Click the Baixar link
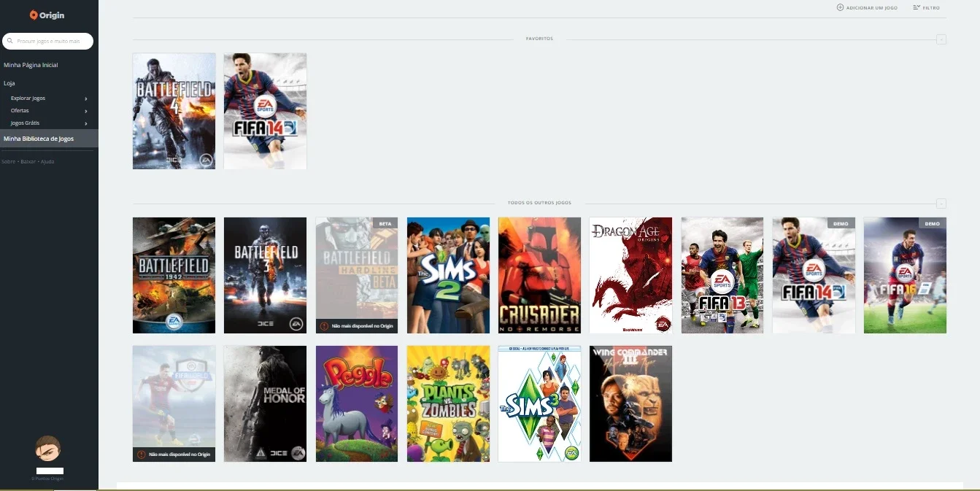This screenshot has width=980, height=491. (x=28, y=161)
